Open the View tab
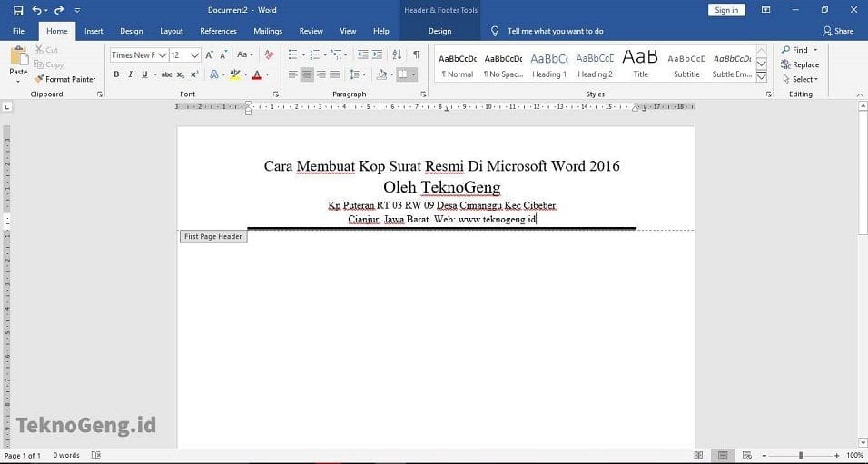 (x=348, y=31)
